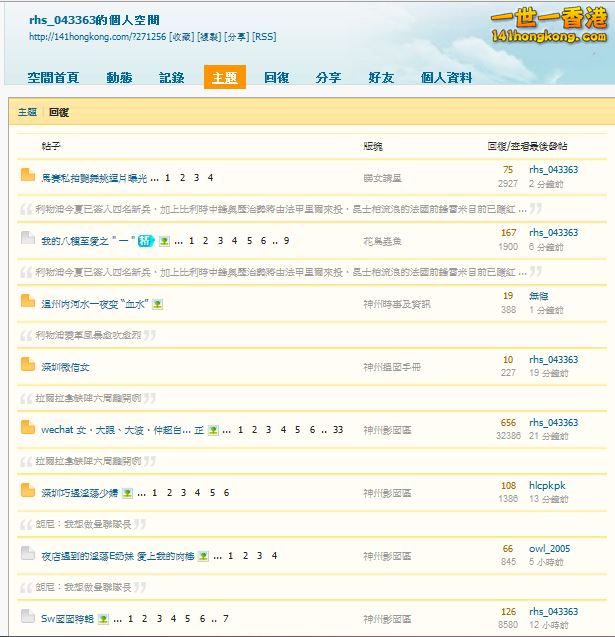Go to page 2 of wechat 女 thread
615x637 pixels.
(254, 430)
